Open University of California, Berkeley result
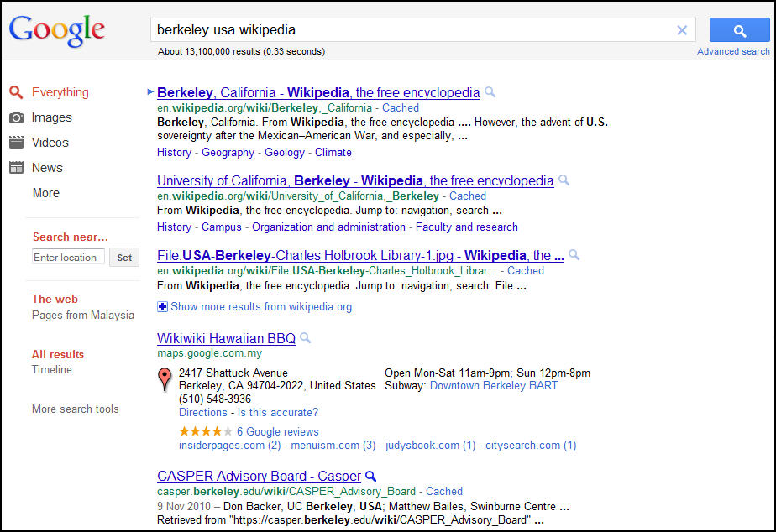The height and width of the screenshot is (532, 776). [x=355, y=181]
